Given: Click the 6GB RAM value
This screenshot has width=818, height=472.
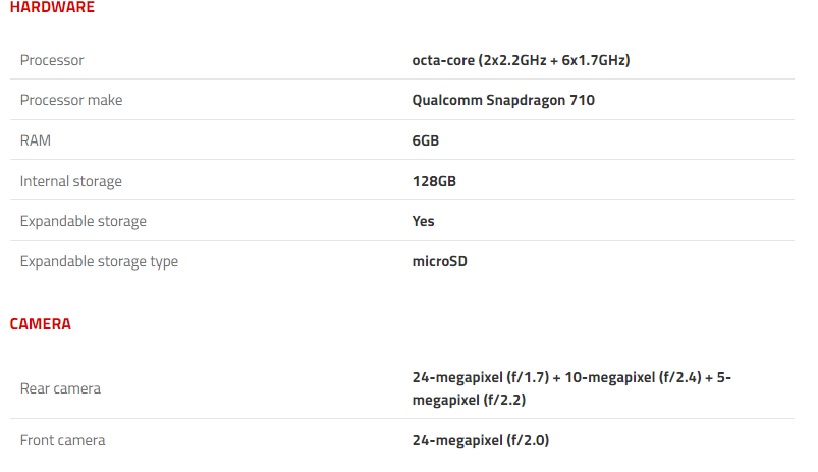Looking at the screenshot, I should tap(425, 141).
